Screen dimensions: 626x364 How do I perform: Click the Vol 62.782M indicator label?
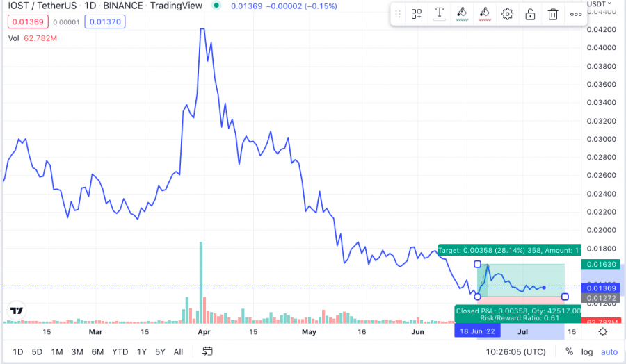pos(33,38)
